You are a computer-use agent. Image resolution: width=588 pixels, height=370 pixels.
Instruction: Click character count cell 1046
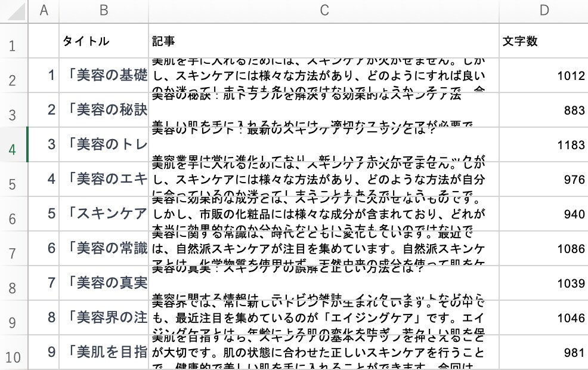(544, 317)
